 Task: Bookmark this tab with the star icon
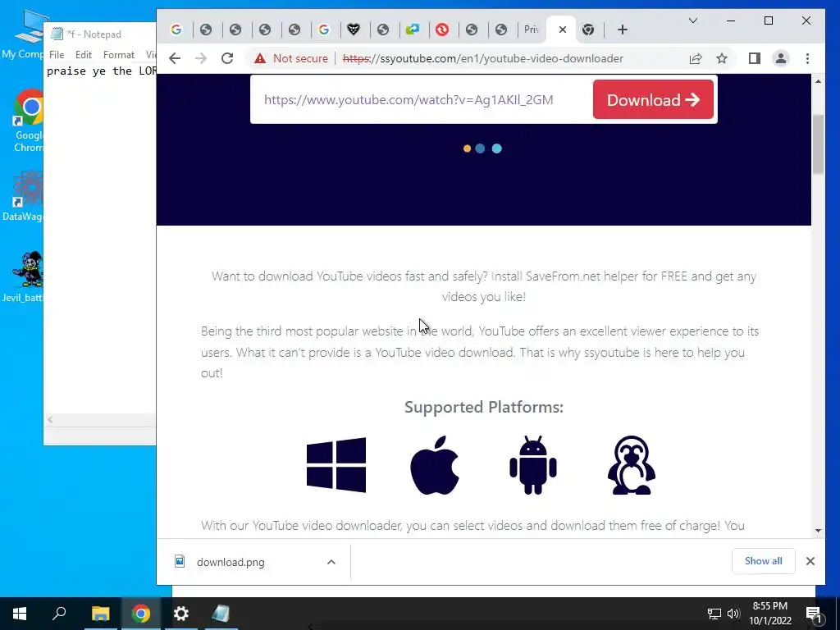tap(722, 58)
